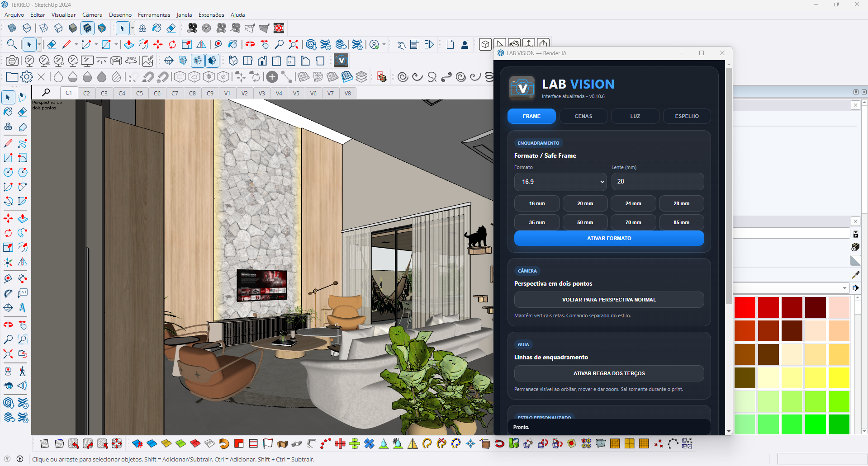Screen dimensions: 868x466
Task: Select the Circle tool in left toolbar
Action: (x=8, y=172)
